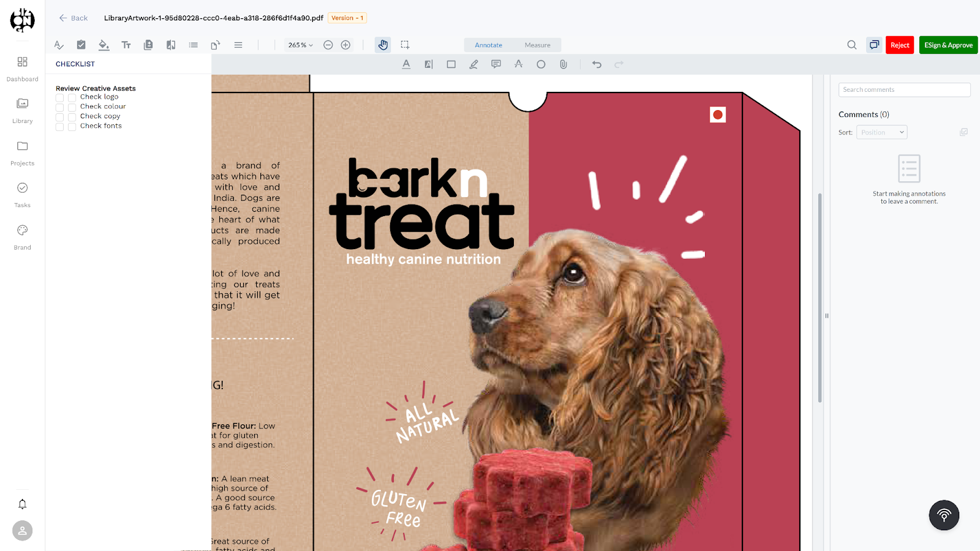Image resolution: width=980 pixels, height=551 pixels.
Task: Click the comments panel divider handle
Action: [x=826, y=316]
